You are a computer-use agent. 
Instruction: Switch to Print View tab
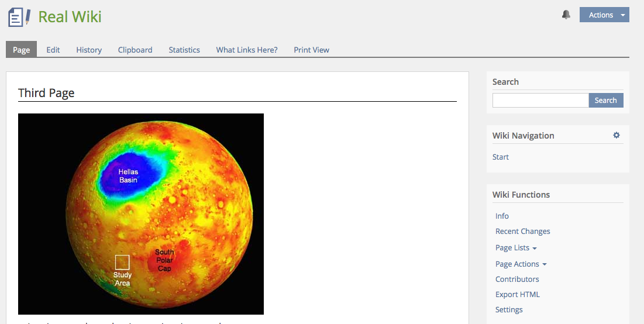pos(311,50)
